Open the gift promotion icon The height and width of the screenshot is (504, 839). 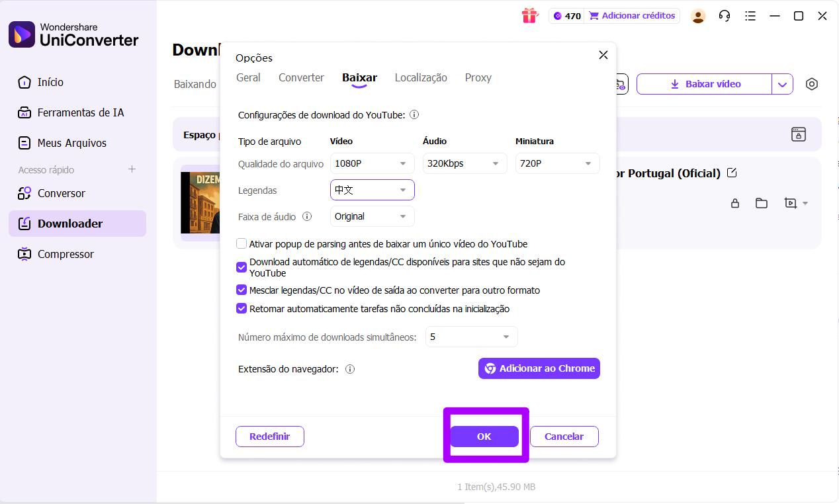[x=530, y=15]
